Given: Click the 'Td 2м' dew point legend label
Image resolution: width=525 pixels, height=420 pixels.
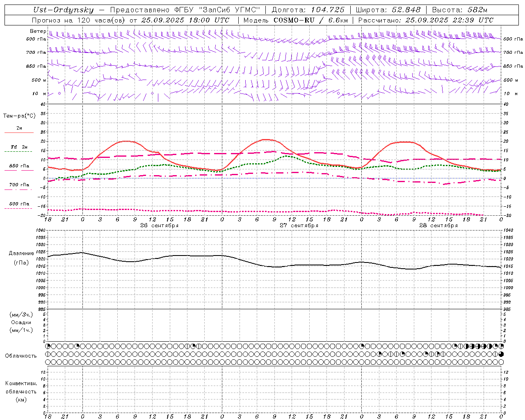Looking at the screenshot, I should pyautogui.click(x=19, y=147).
